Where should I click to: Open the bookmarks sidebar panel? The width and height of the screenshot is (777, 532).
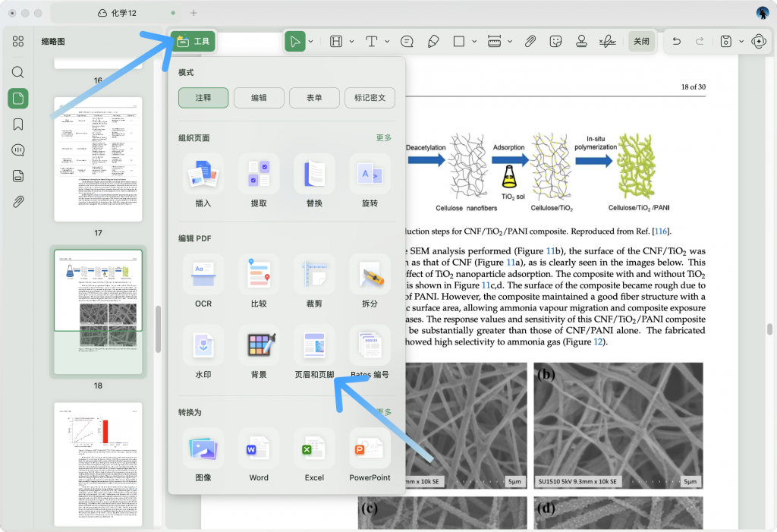(18, 124)
